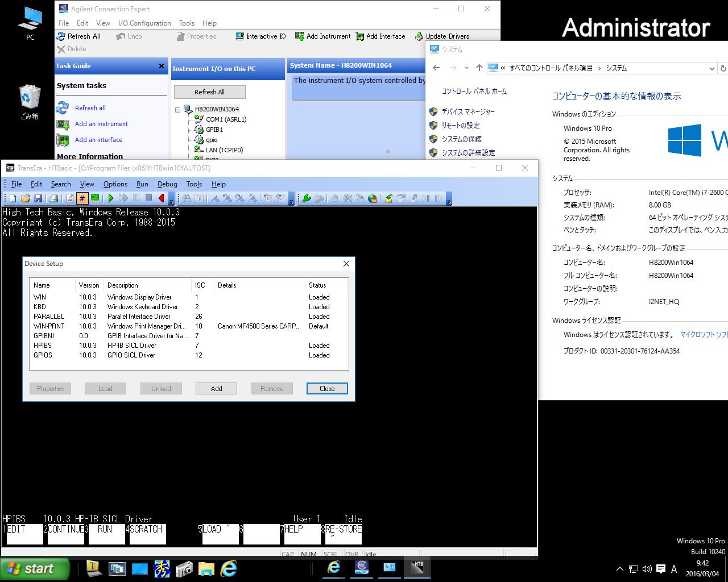This screenshot has width=728, height=582.
Task: Open the recent locations chevron in System window
Action: pyautogui.click(x=466, y=68)
